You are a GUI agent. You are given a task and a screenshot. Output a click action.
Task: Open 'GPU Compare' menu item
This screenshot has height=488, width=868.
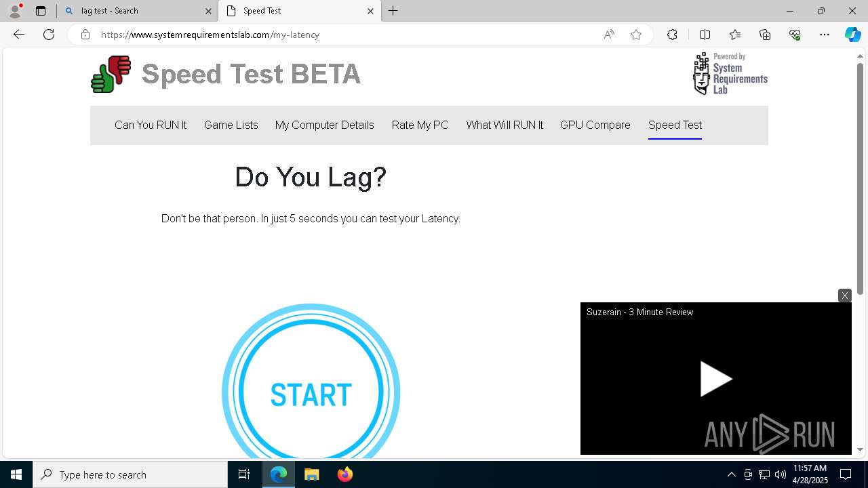[595, 125]
